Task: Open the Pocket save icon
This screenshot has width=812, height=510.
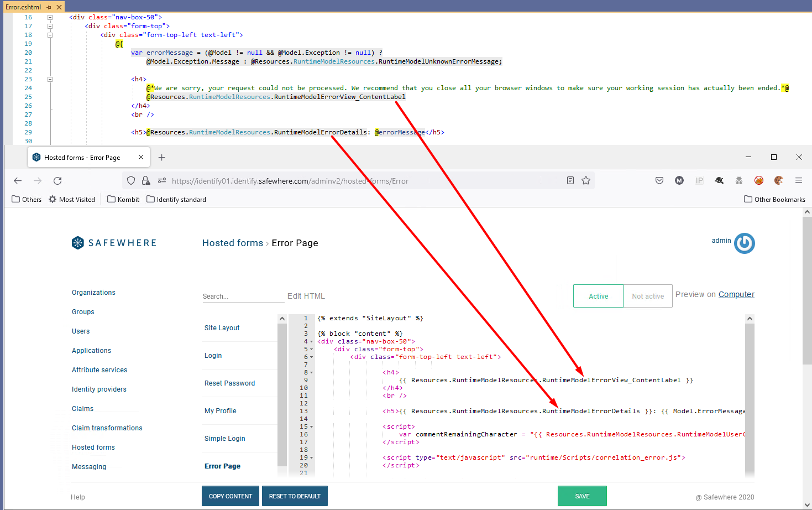Action: point(659,181)
